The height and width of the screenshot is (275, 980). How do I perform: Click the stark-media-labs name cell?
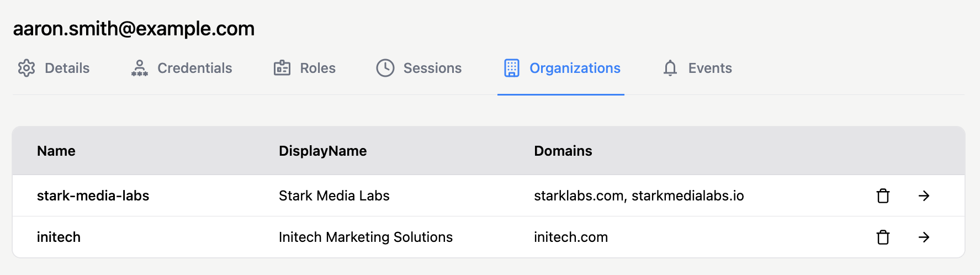[x=93, y=196]
